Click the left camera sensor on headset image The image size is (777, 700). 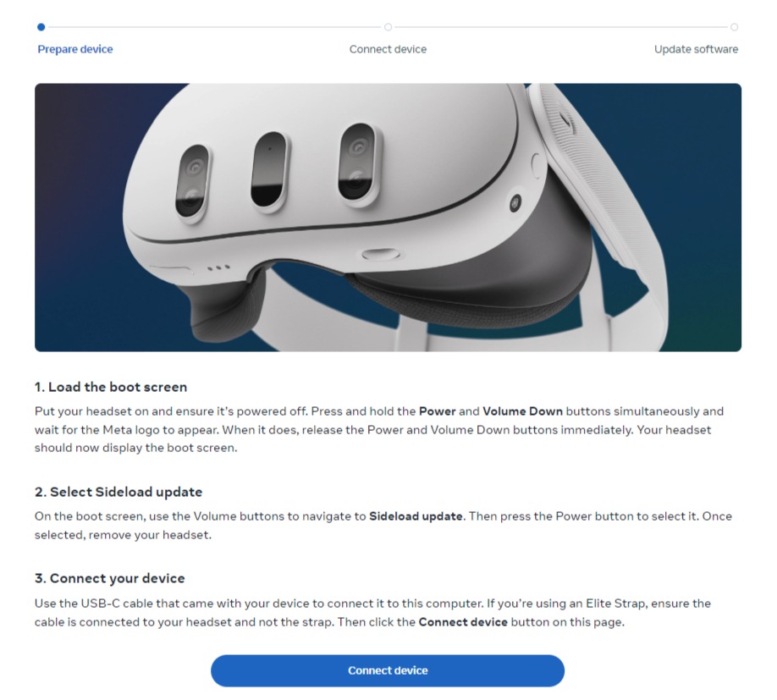(193, 182)
